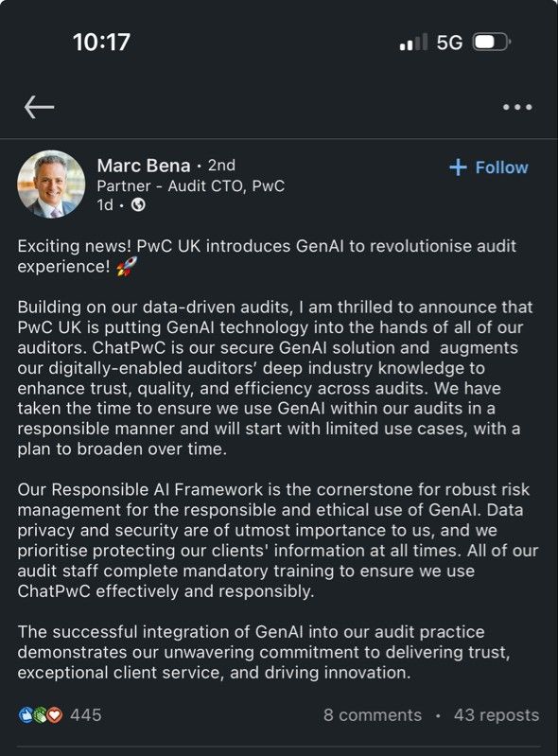Tap the 10:17 clock in status bar
558x756 pixels.
pos(102,42)
